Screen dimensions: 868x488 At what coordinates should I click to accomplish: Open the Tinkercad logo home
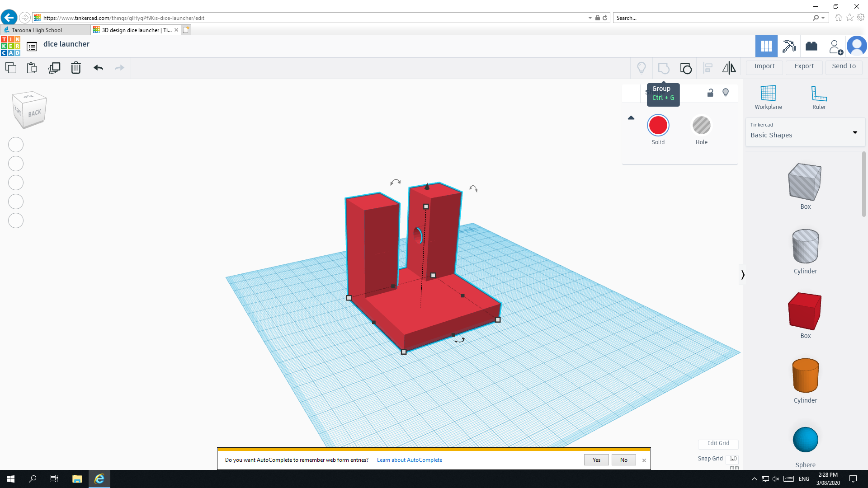(10, 46)
